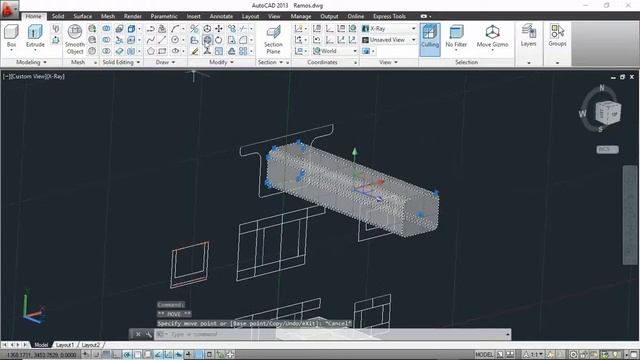Switch to the Annotate ribbon tab
The width and height of the screenshot is (640, 360).
(221, 16)
